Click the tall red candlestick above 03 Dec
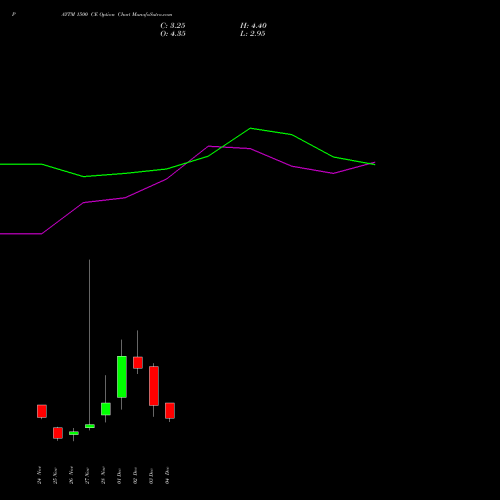The height and width of the screenshot is (500, 500). click(x=154, y=386)
